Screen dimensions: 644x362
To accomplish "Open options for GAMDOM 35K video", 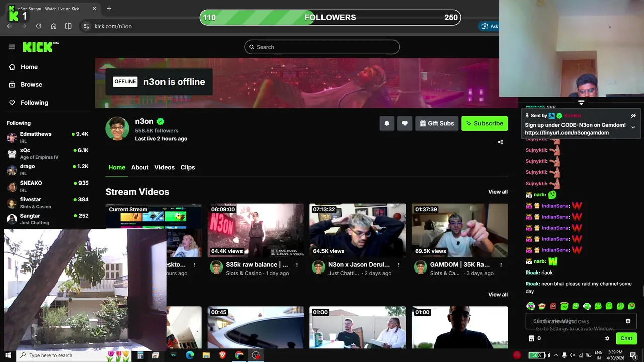I will click(501, 265).
